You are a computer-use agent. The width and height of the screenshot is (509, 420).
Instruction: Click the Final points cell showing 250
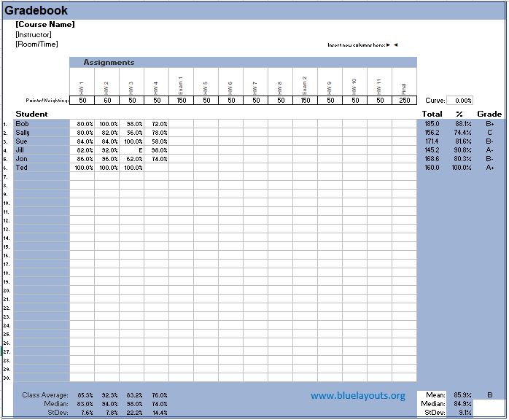point(404,101)
